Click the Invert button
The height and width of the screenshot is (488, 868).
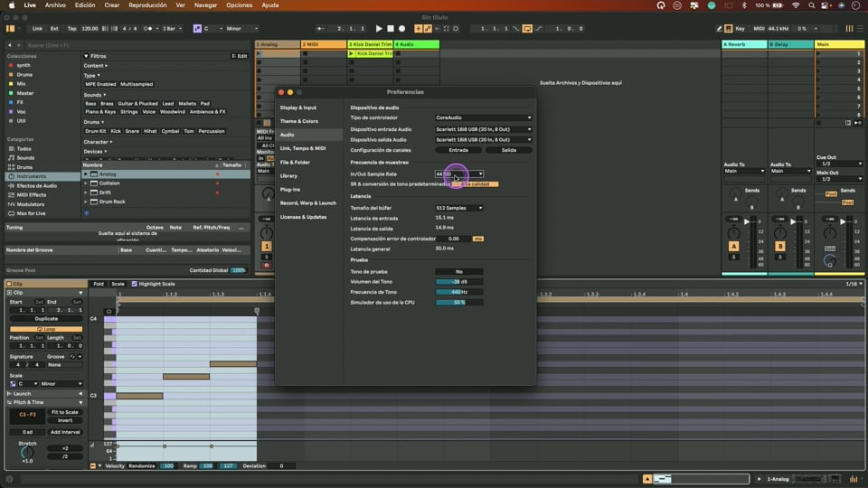tap(65, 420)
